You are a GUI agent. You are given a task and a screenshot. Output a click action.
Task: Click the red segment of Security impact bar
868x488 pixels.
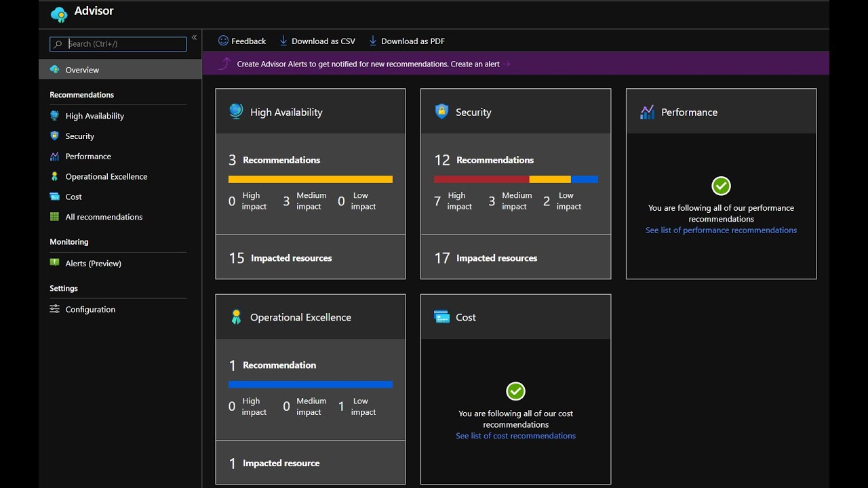click(x=481, y=179)
